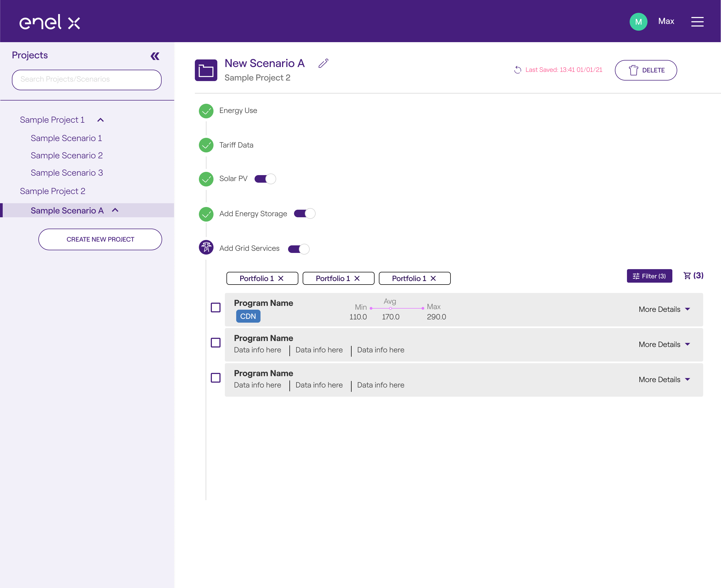Click the Grid Services tower icon
721x588 pixels.
[x=206, y=248]
